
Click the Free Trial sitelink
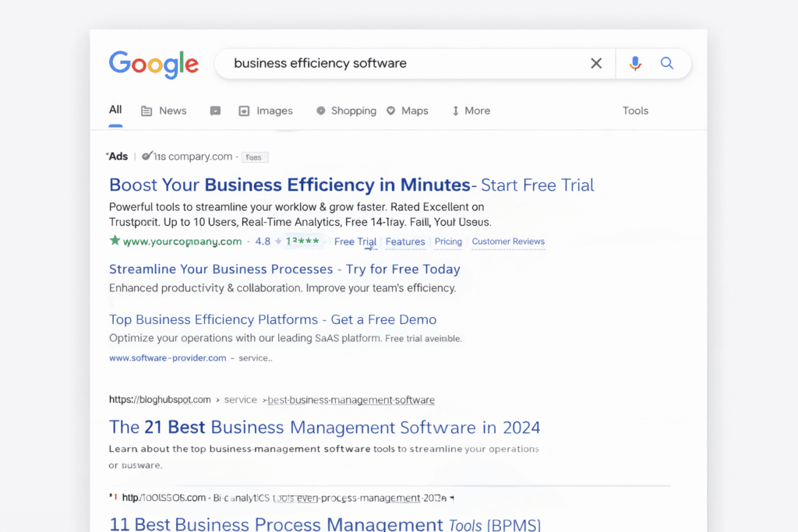(355, 241)
